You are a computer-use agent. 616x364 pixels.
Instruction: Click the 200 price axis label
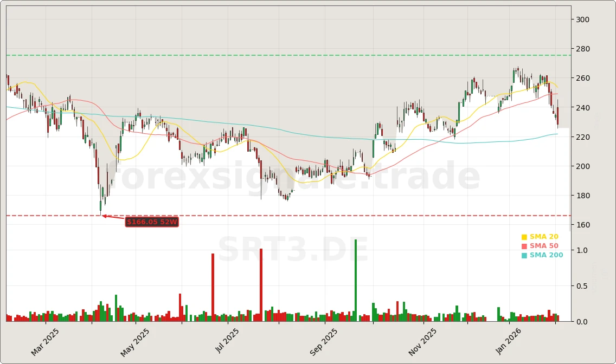(x=582, y=166)
